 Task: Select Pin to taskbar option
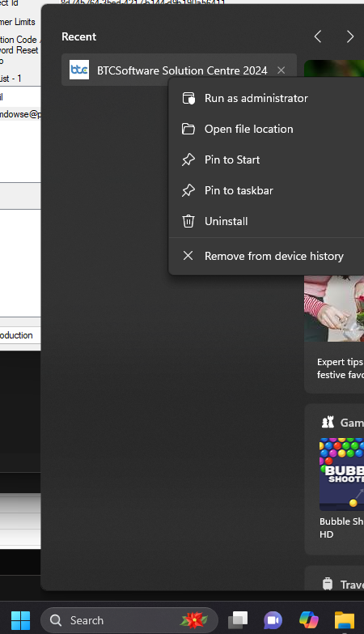(x=267, y=190)
